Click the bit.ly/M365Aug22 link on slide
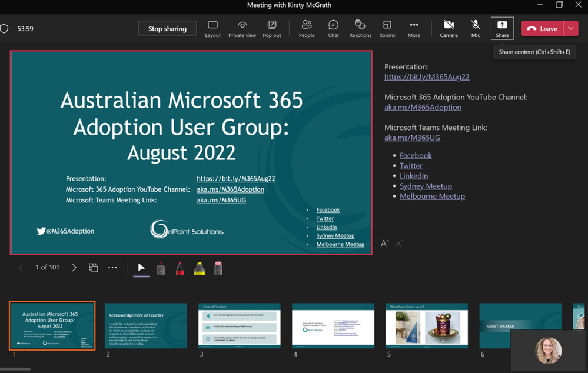This screenshot has height=373, width=588. (236, 178)
